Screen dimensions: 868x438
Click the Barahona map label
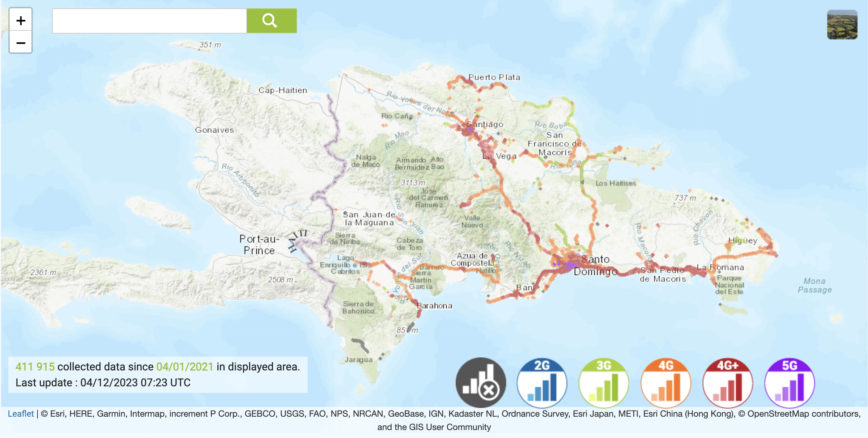(x=435, y=306)
